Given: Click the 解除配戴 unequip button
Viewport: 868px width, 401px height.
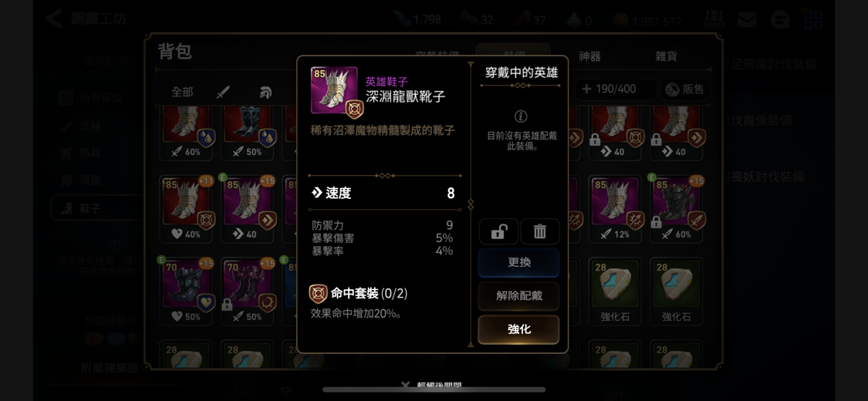Looking at the screenshot, I should (x=518, y=296).
